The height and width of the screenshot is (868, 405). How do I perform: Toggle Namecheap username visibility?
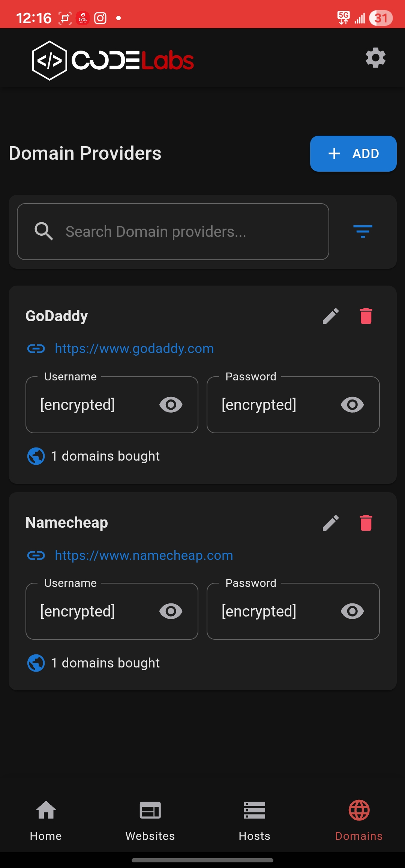pyautogui.click(x=170, y=611)
